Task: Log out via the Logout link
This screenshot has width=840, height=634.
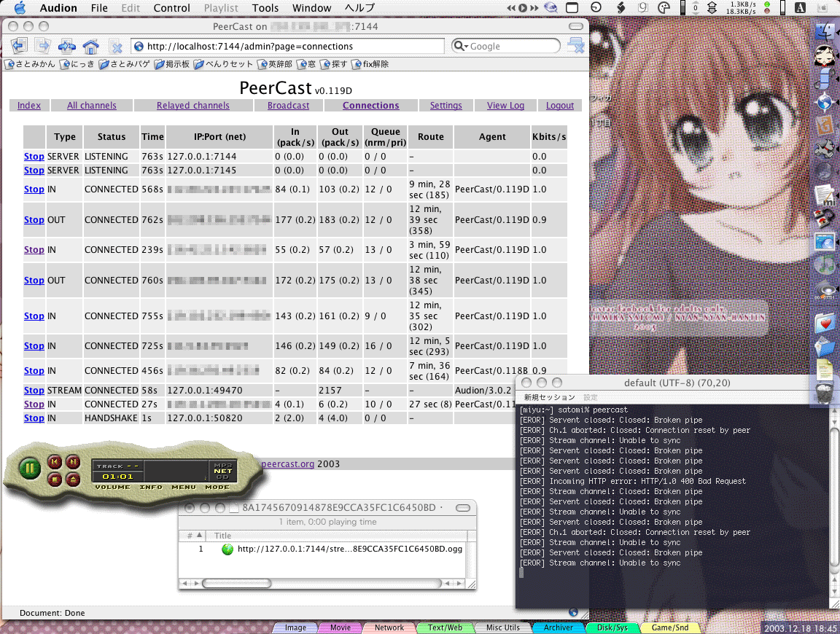Action: pos(560,106)
